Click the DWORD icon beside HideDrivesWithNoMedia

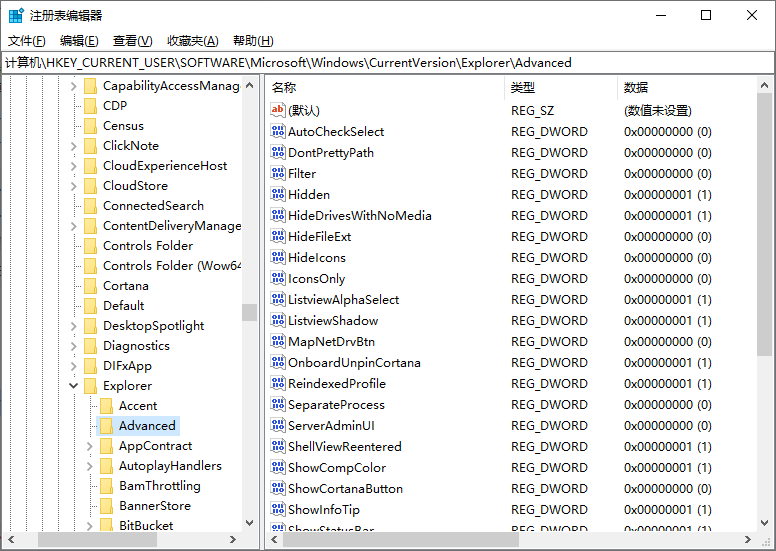278,215
